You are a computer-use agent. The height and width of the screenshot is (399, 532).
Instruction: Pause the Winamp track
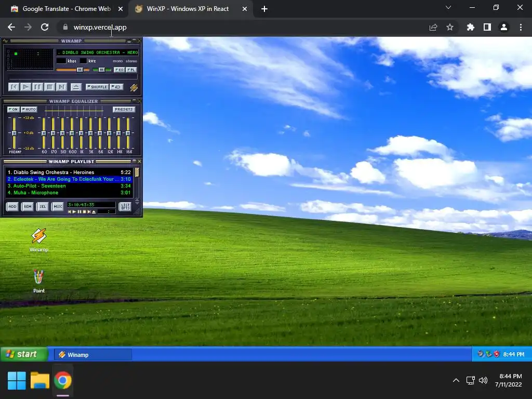[37, 87]
